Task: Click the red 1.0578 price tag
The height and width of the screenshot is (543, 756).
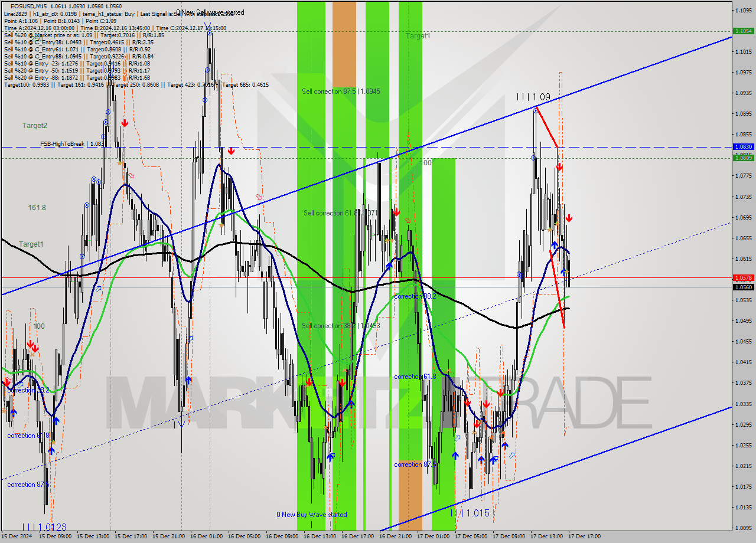Action: coord(743,277)
